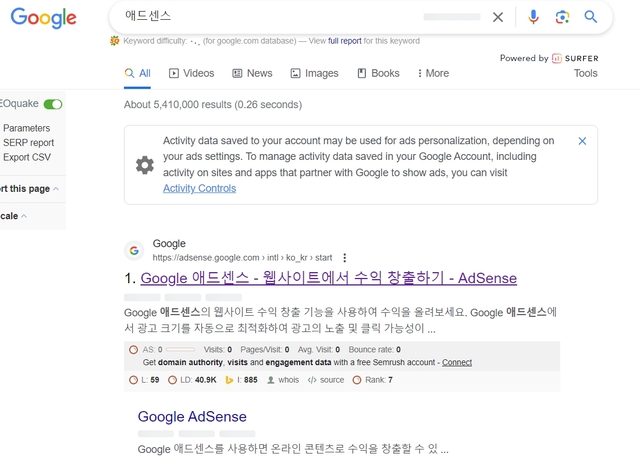Screen dimensions: 640x464
Task: Connect a free Semrush account
Action: click(x=457, y=362)
